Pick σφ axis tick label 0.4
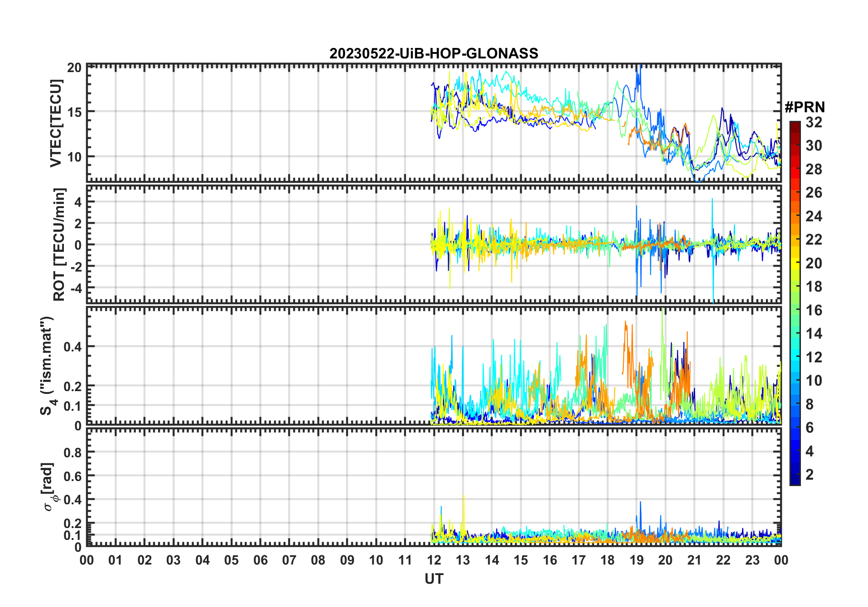The width and height of the screenshot is (868, 607). [x=73, y=500]
